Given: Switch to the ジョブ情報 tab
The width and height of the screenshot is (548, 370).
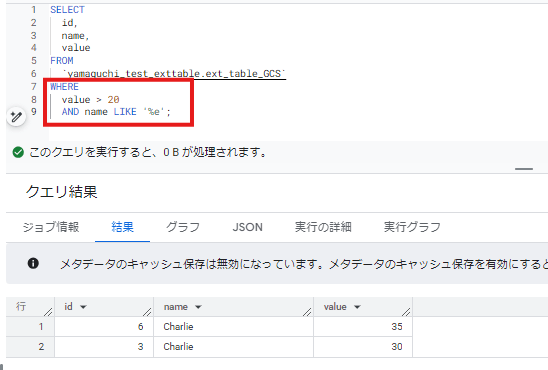Looking at the screenshot, I should (51, 227).
